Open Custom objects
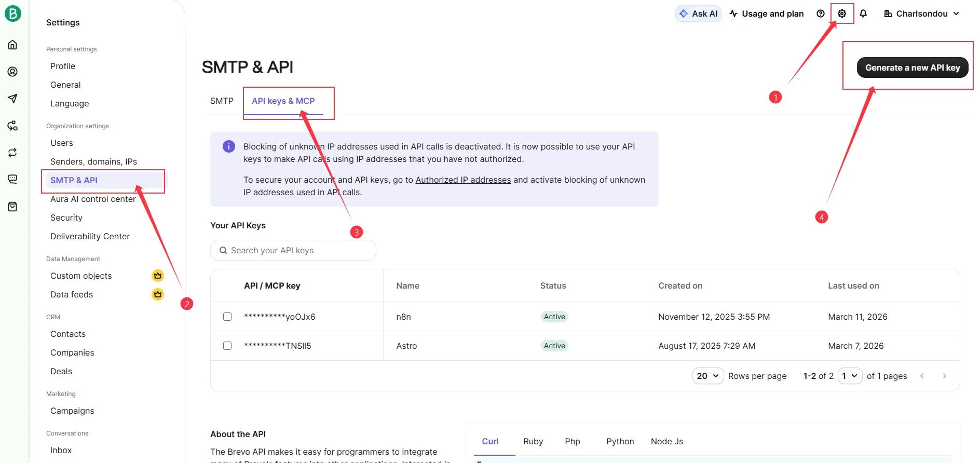The image size is (980, 463). tap(81, 276)
